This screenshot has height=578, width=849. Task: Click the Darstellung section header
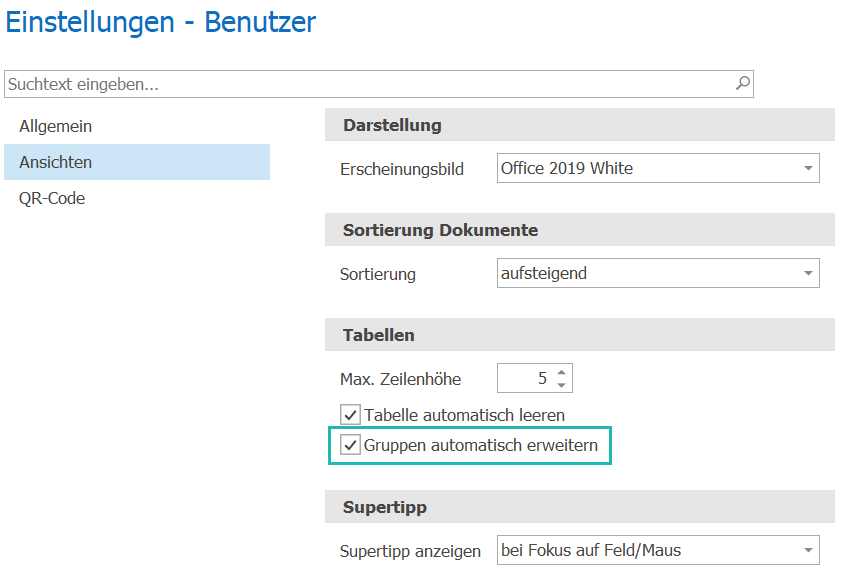point(580,125)
